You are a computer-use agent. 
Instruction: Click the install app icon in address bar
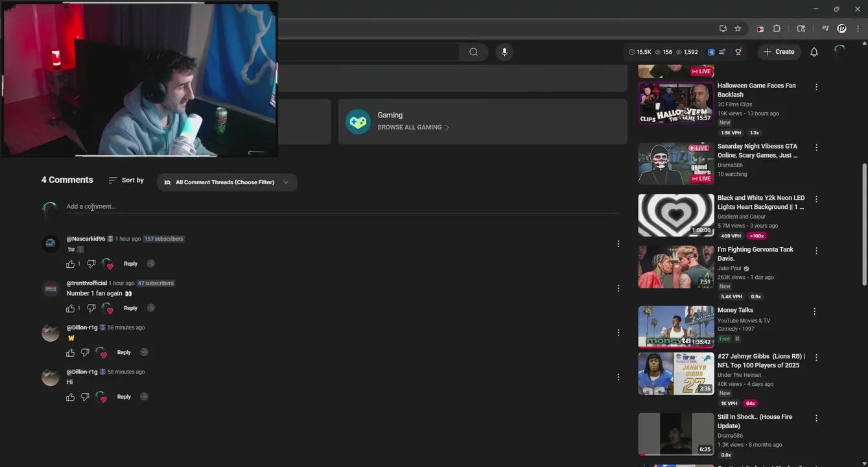723,29
